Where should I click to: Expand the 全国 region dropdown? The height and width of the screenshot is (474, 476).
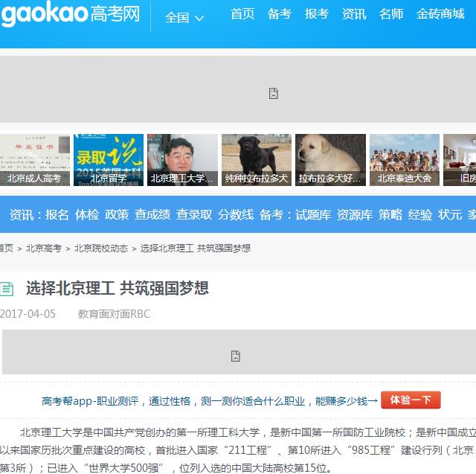pyautogui.click(x=184, y=17)
